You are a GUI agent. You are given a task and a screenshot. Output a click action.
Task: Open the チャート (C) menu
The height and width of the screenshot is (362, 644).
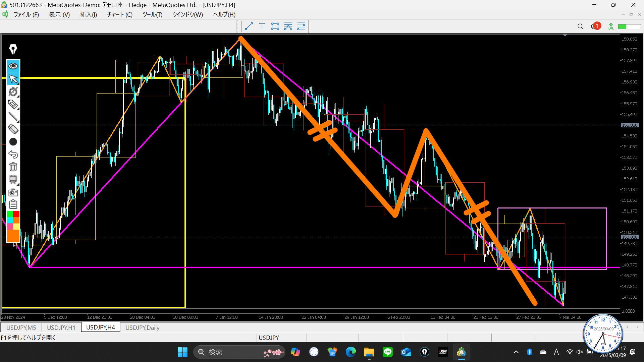(120, 14)
